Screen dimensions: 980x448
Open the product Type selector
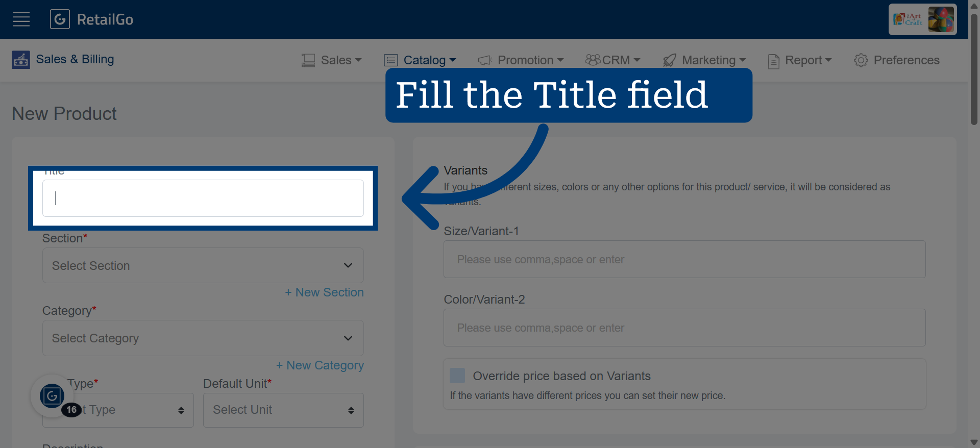click(x=118, y=410)
